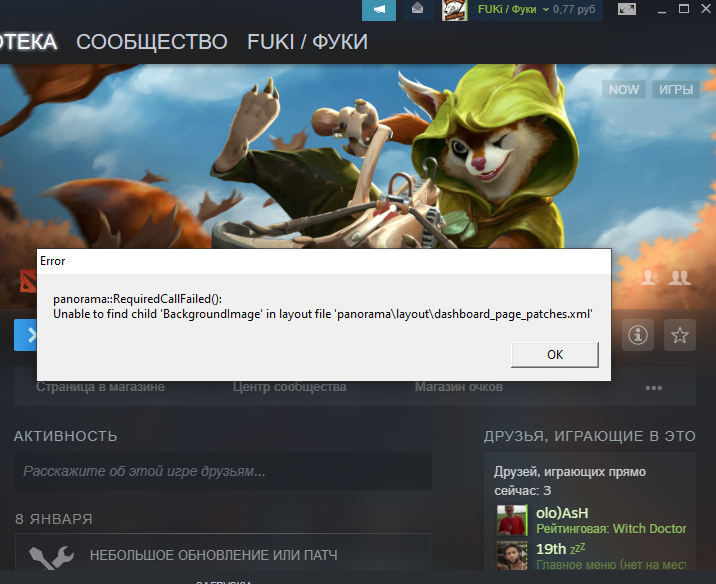Click the second friends icon on banner
Image resolution: width=716 pixels, height=584 pixels.
pos(680,278)
